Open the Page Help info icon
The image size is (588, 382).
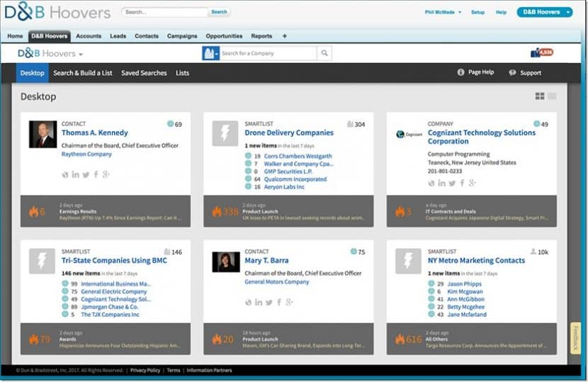coord(460,72)
